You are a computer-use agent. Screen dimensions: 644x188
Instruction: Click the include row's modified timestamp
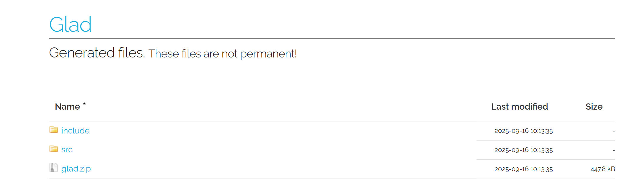(x=524, y=131)
